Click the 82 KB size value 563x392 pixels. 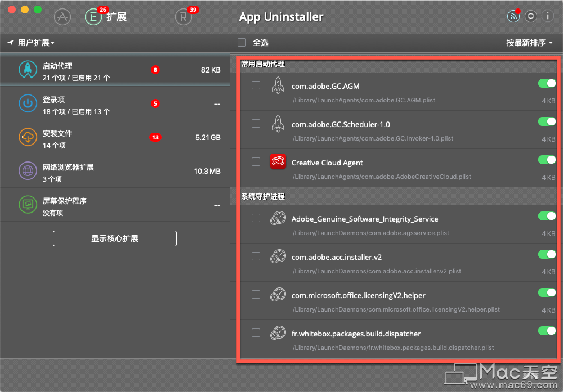[211, 70]
